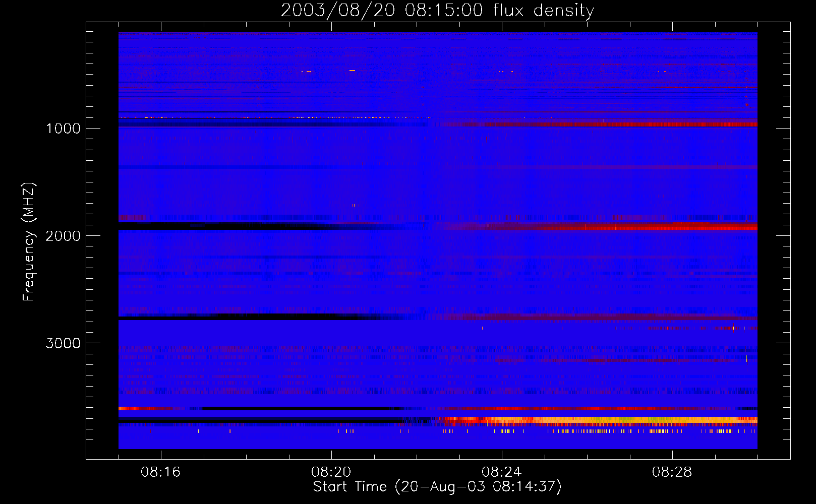Viewport: 816px width, 504px height.
Task: Select the 'Start Time (20-Aug-03 08:14:37)' axis label
Action: pos(437,487)
